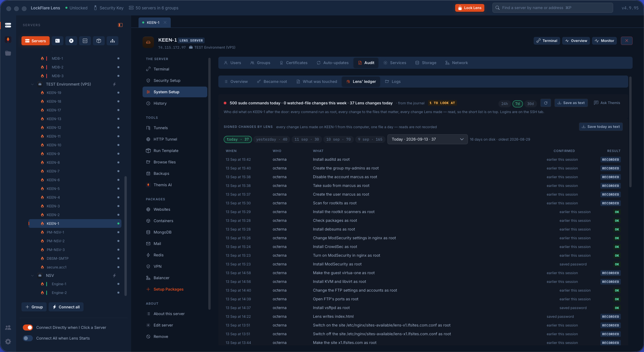Select the 11 sep · 30 day chip
This screenshot has height=352, width=644.
click(x=307, y=139)
